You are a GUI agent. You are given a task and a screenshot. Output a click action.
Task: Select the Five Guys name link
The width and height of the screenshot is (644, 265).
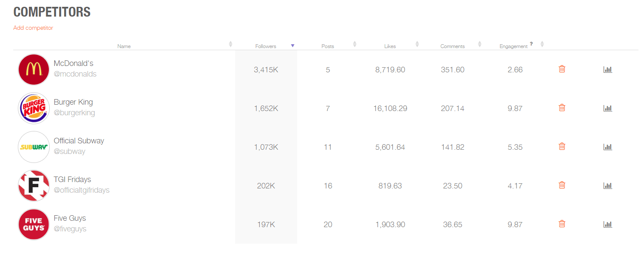(x=70, y=218)
